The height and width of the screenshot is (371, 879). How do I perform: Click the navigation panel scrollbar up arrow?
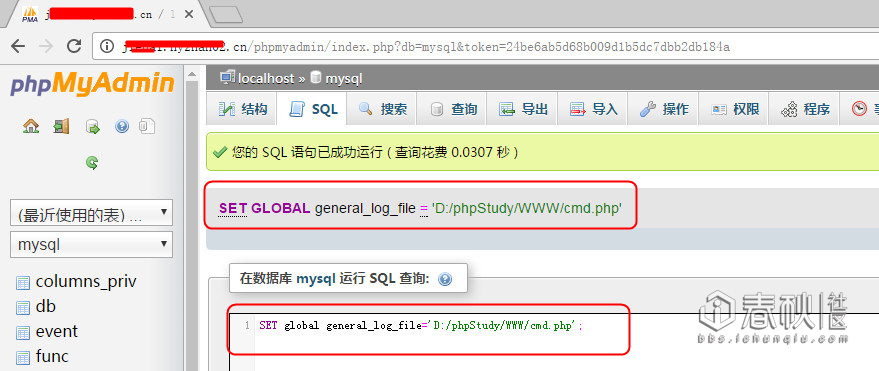192,73
